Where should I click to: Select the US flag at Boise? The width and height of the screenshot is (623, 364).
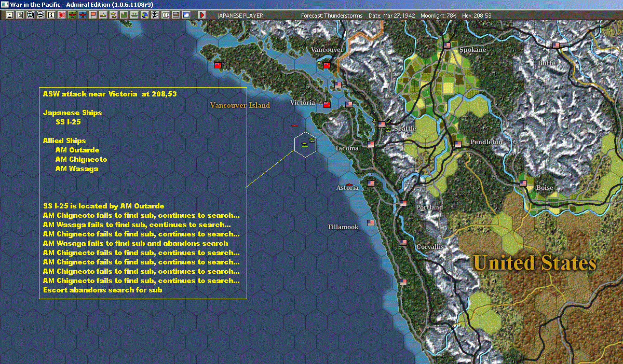[523, 184]
